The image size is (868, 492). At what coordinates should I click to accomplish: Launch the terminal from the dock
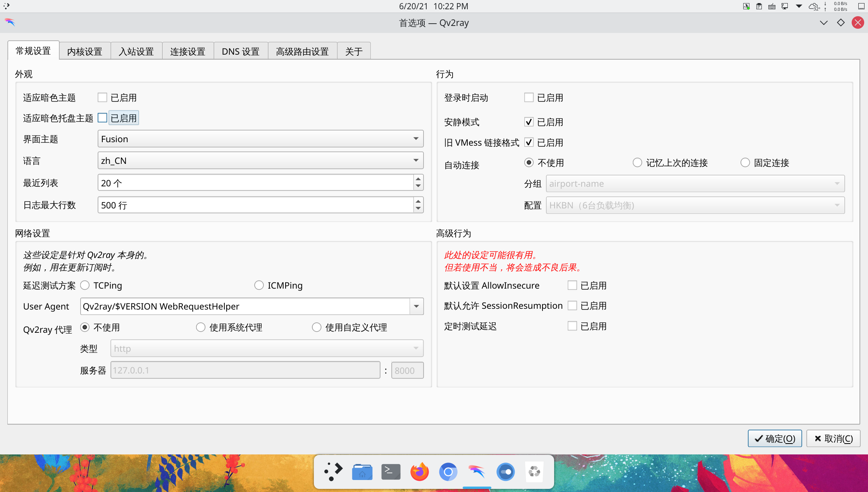391,471
